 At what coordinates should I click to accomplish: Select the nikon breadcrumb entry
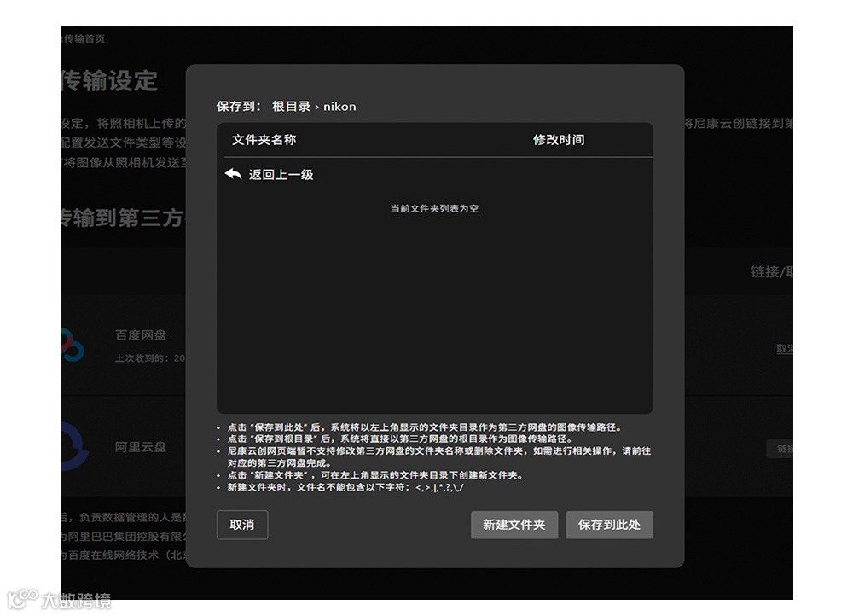tap(340, 107)
